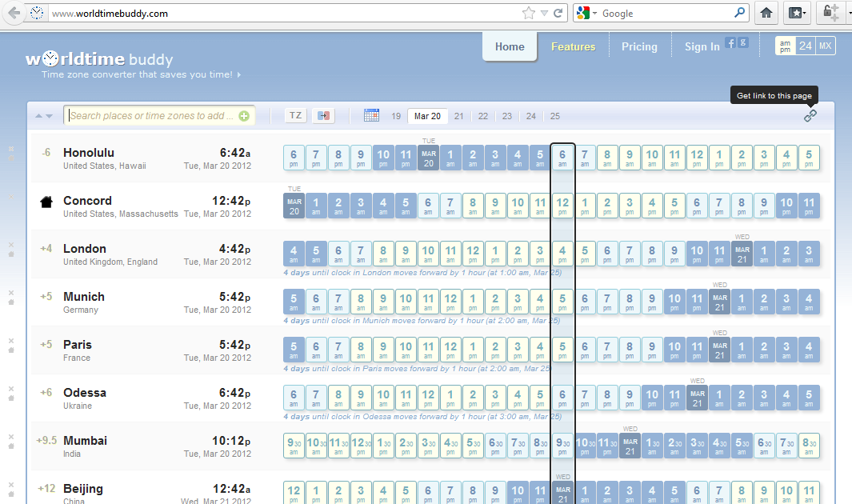The image size is (852, 504).
Task: Remove Munich with its X icon
Action: 11,293
